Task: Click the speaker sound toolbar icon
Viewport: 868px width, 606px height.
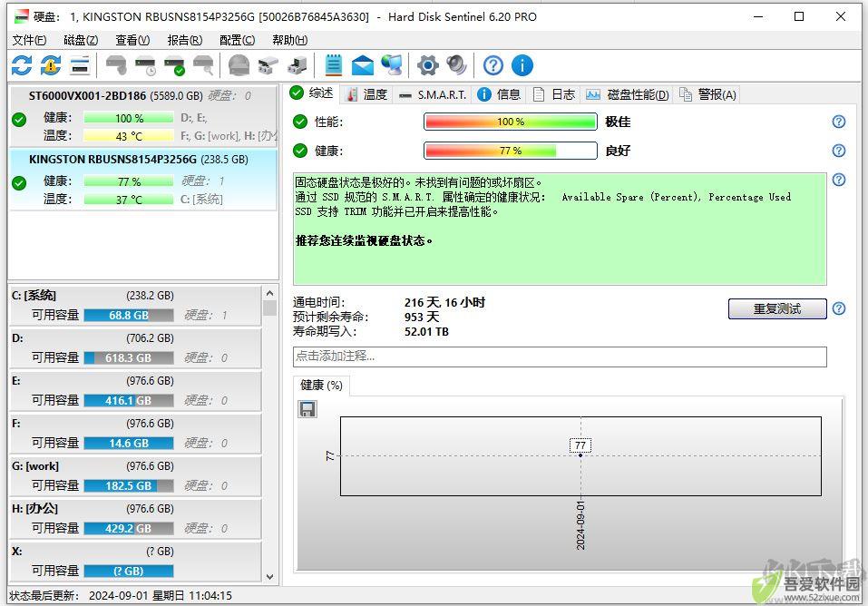Action: 457,65
